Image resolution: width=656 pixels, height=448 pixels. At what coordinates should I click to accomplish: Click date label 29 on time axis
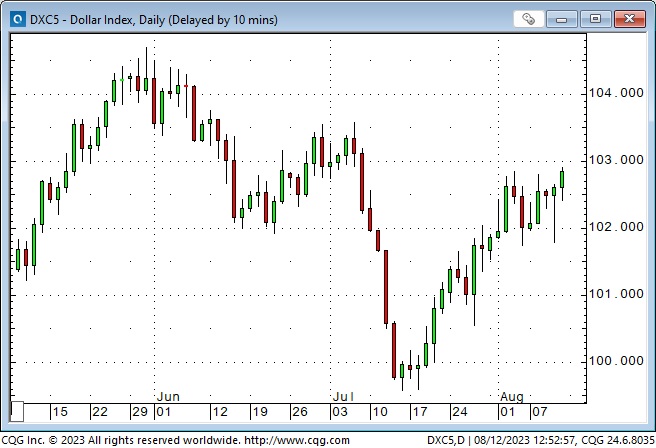click(140, 412)
